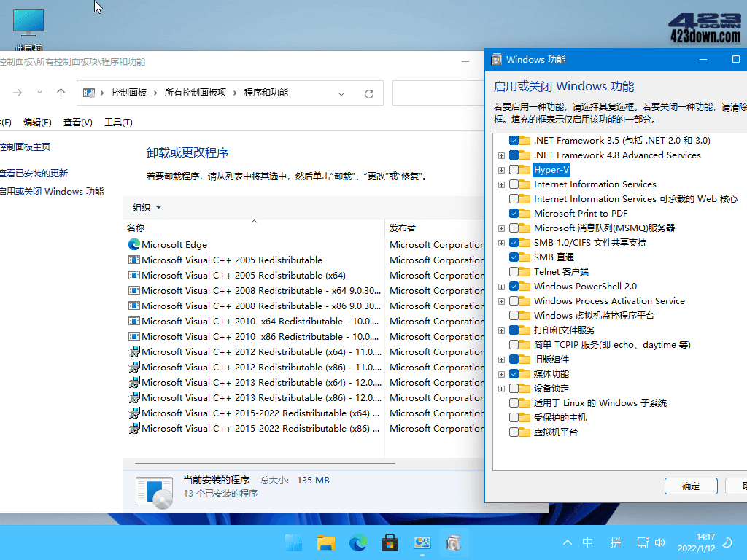This screenshot has width=747, height=560.
Task: Click the Up folder arrow in Programs window
Action: pyautogui.click(x=61, y=93)
